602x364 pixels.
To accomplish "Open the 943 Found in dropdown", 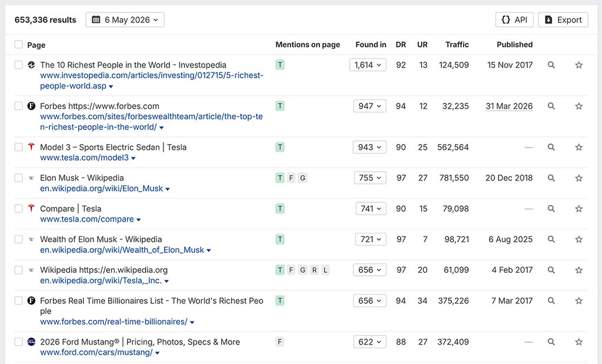I will click(x=369, y=147).
